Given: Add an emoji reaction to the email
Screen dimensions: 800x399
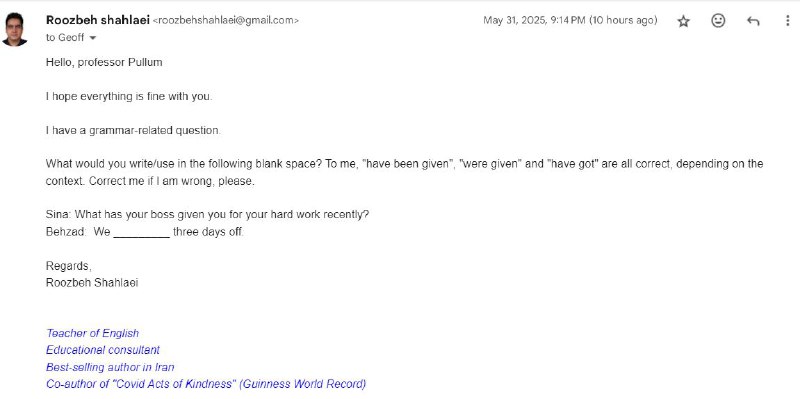Looking at the screenshot, I should click(718, 20).
